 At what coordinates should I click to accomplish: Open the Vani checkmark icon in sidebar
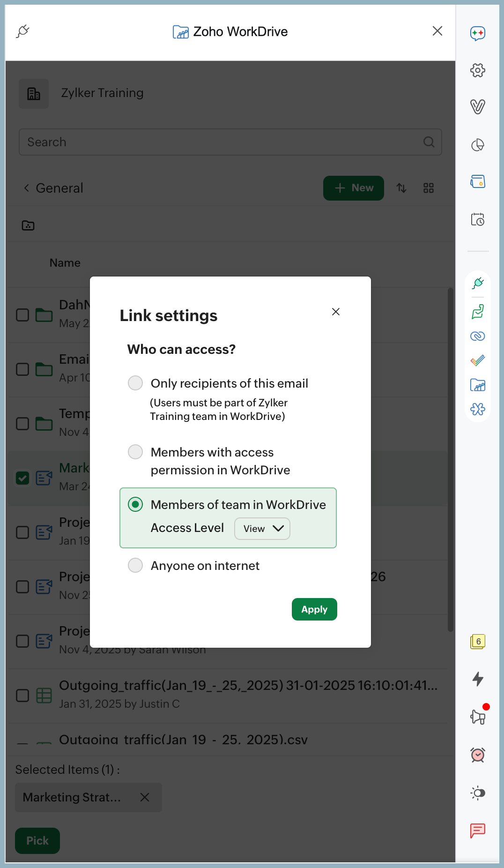coord(477,107)
